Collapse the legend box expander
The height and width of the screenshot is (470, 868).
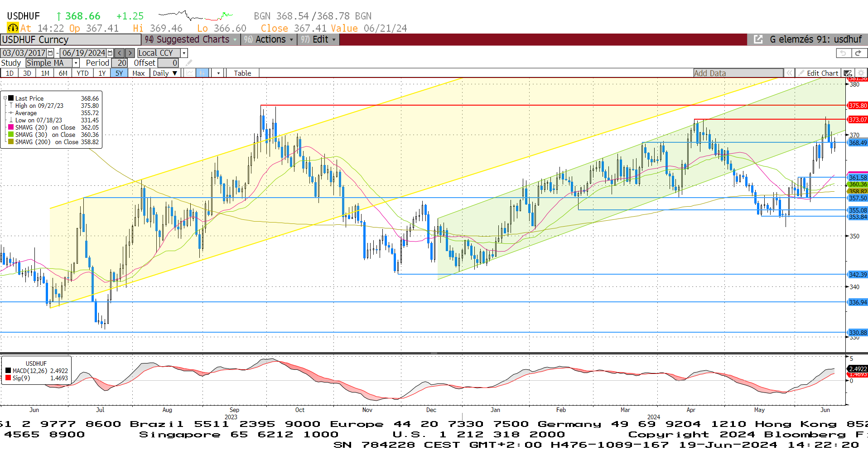(5, 98)
